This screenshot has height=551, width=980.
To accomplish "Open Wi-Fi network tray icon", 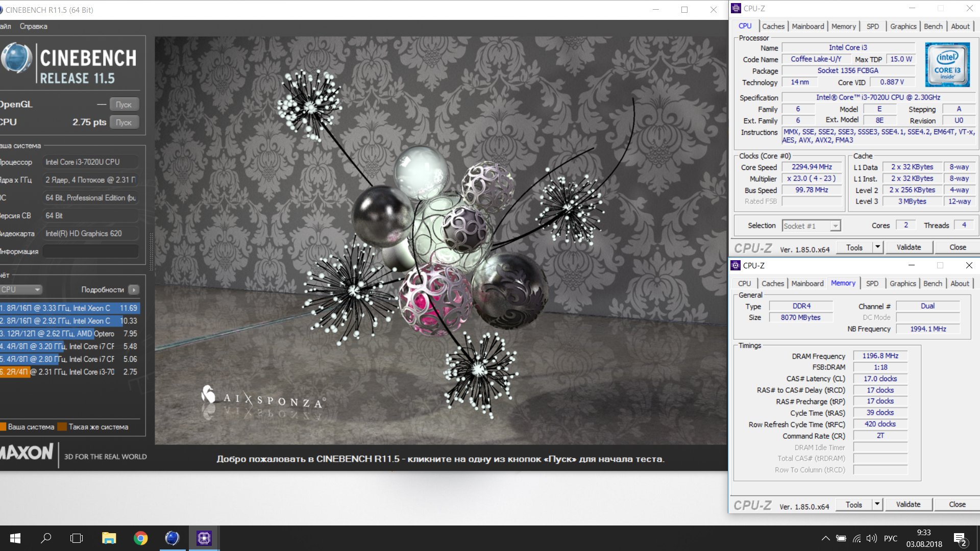I will tap(857, 538).
